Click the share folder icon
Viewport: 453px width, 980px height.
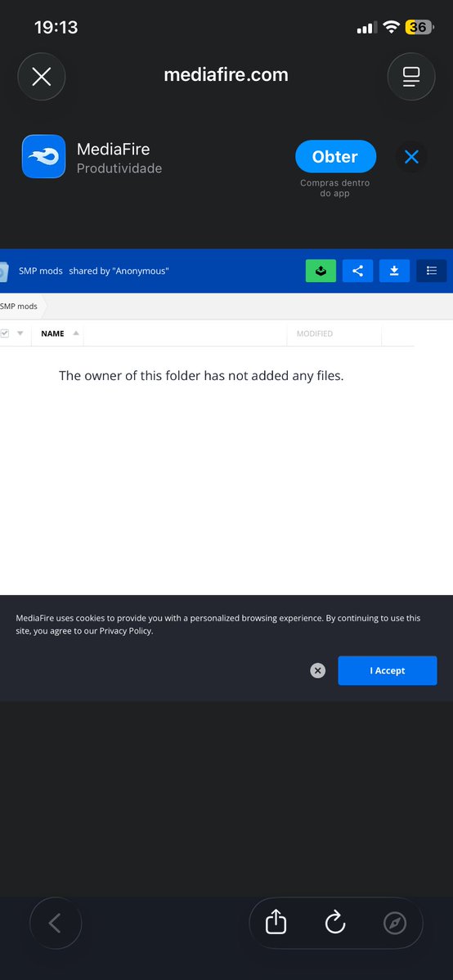(x=358, y=271)
